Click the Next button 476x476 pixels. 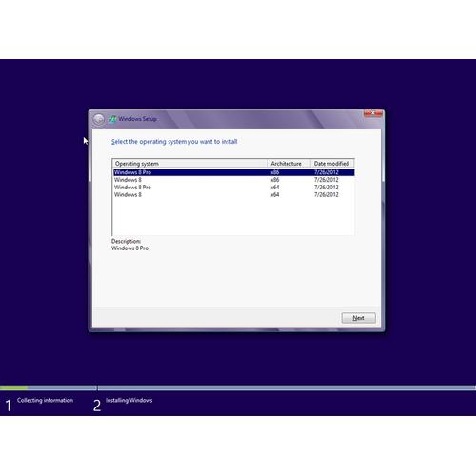358,318
